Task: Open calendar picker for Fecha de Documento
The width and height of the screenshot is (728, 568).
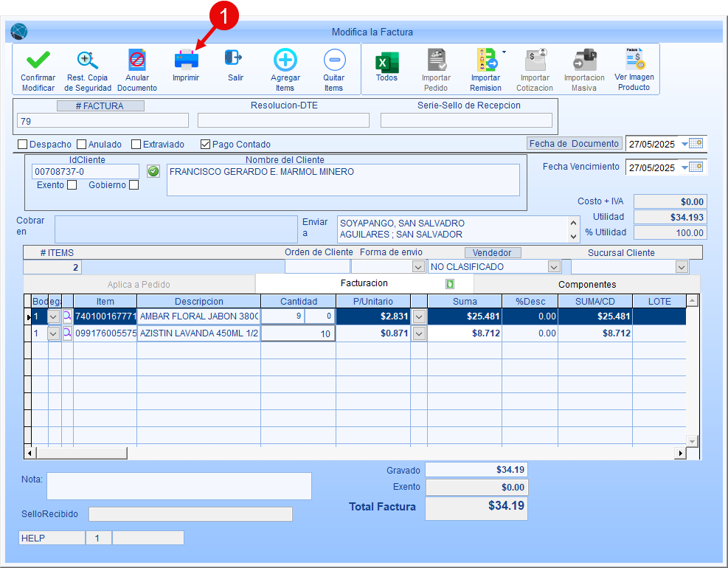Action: [696, 144]
